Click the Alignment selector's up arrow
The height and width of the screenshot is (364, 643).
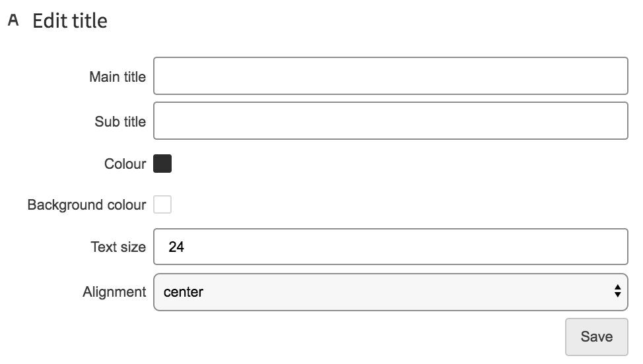[617, 288]
